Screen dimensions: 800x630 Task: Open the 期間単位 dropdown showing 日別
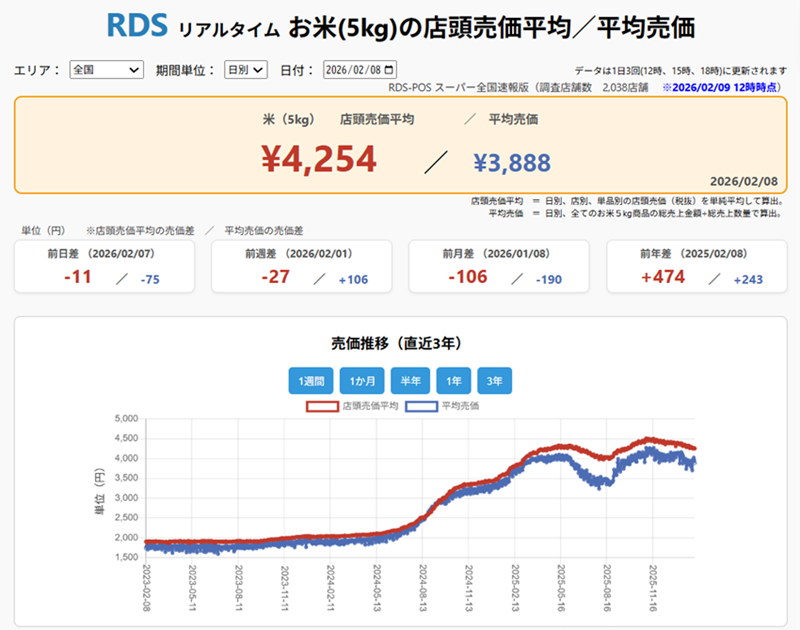[x=244, y=70]
